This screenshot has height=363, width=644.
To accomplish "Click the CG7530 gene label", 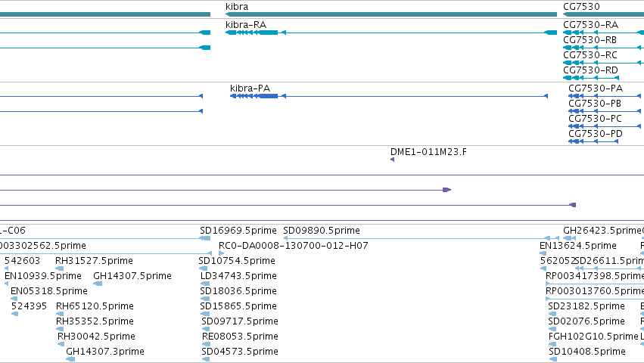I will (581, 7).
